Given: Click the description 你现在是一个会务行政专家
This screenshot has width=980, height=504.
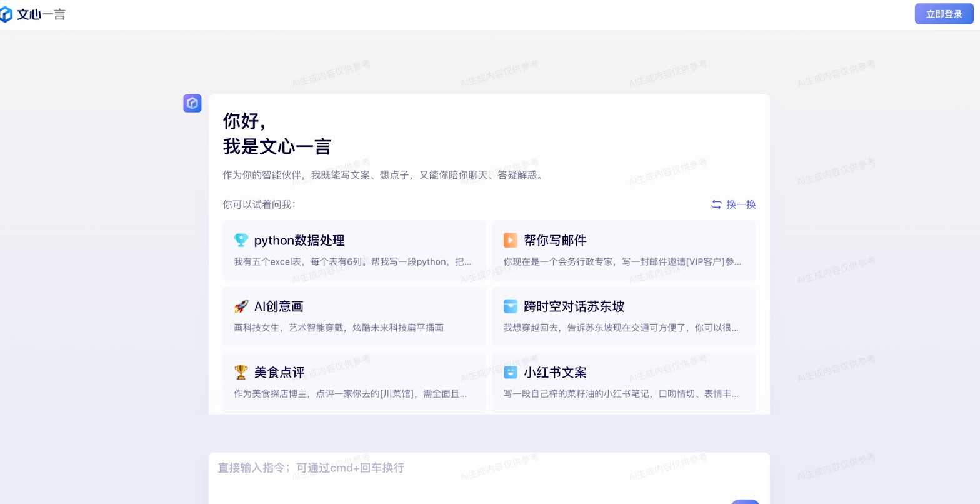Looking at the screenshot, I should click(622, 261).
